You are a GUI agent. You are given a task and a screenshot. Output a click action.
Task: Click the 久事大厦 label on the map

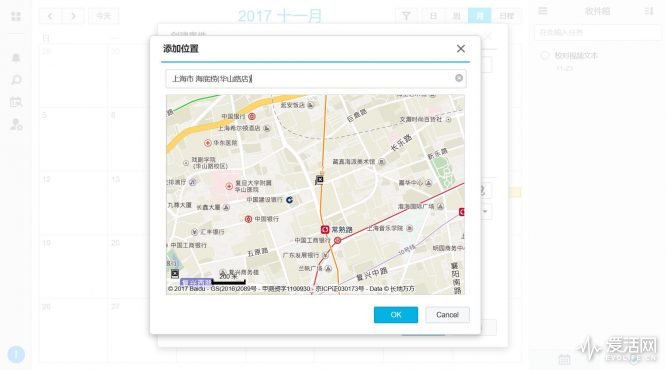[180, 205]
